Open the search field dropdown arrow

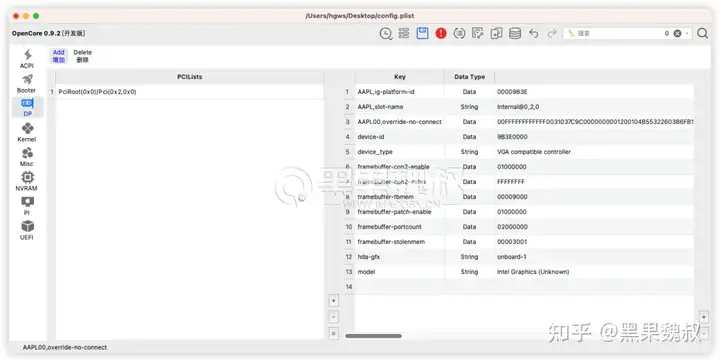(x=687, y=34)
